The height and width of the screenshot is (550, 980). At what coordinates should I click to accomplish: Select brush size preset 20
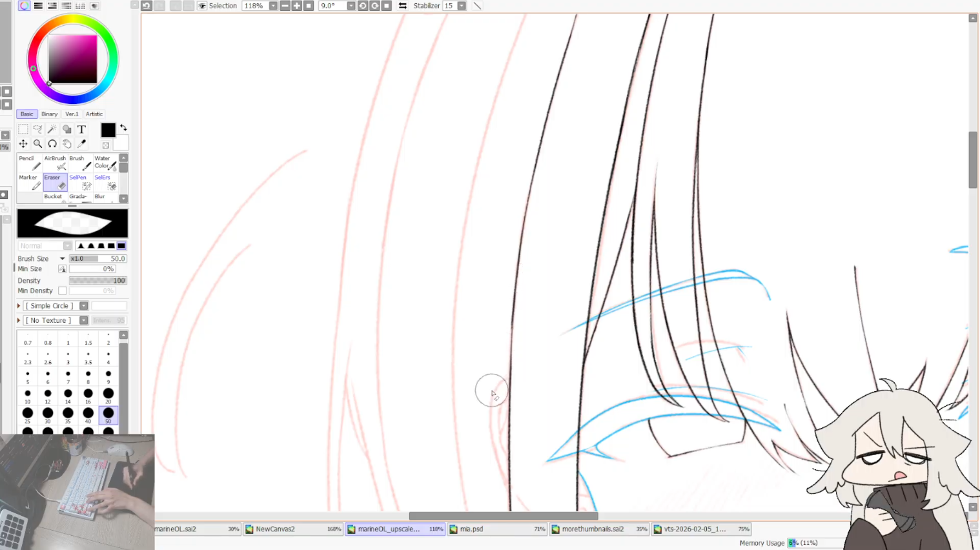tap(108, 395)
